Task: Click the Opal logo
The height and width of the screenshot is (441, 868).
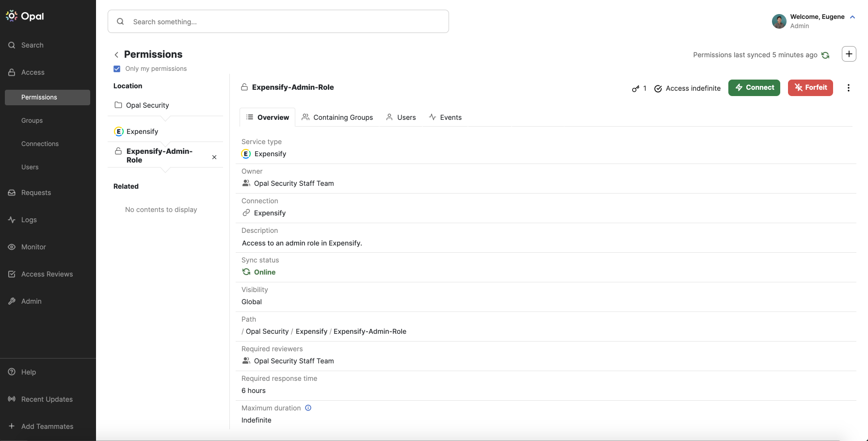Action: 25,16
